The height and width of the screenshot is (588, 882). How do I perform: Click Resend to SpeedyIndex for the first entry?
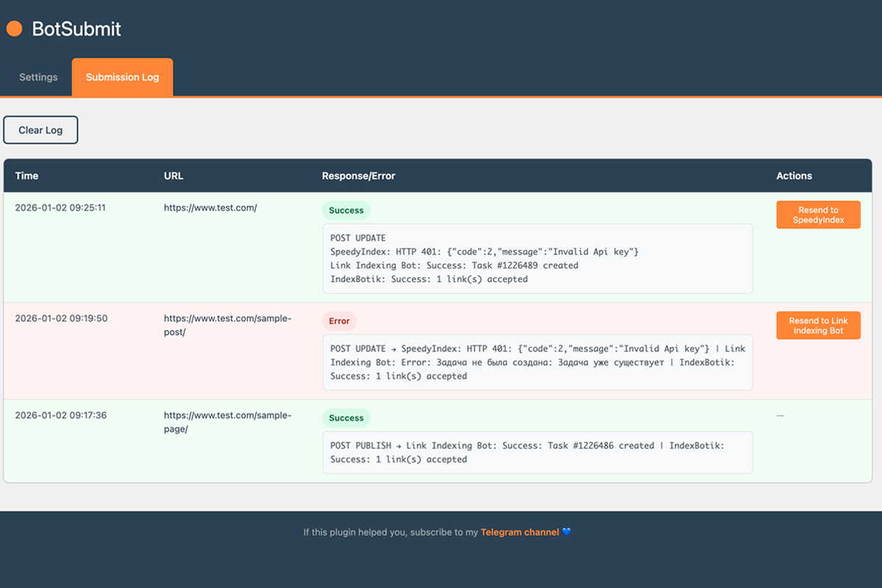[818, 214]
